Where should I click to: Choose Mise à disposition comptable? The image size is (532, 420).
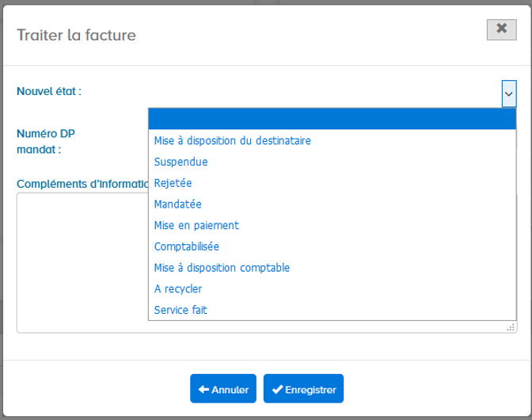pos(332,268)
